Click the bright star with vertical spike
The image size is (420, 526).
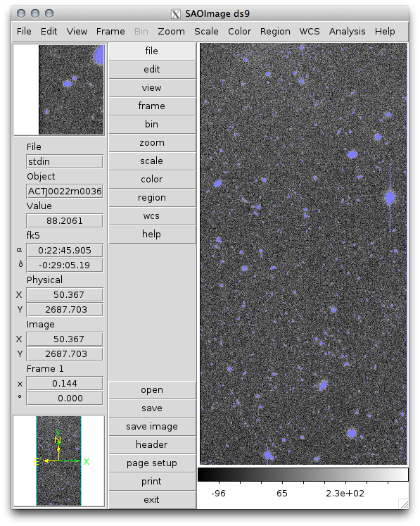click(x=390, y=198)
